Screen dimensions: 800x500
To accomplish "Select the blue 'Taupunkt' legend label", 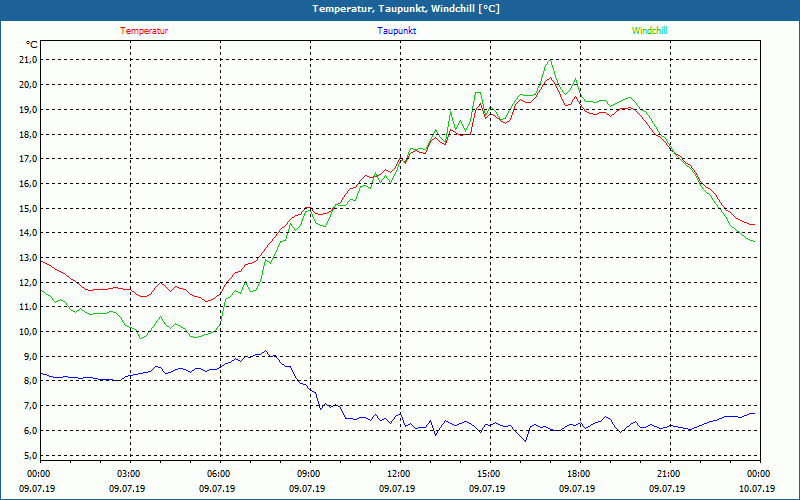I will [396, 31].
